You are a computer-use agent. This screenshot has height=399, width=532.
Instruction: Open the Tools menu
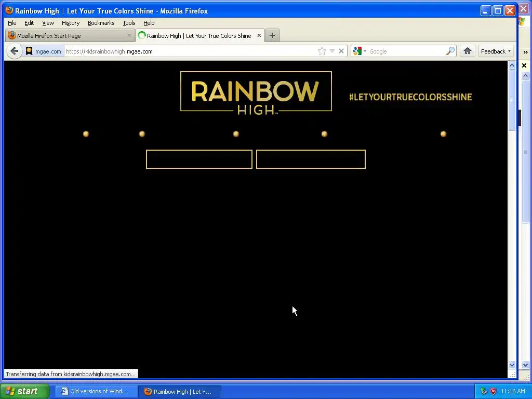tap(129, 23)
